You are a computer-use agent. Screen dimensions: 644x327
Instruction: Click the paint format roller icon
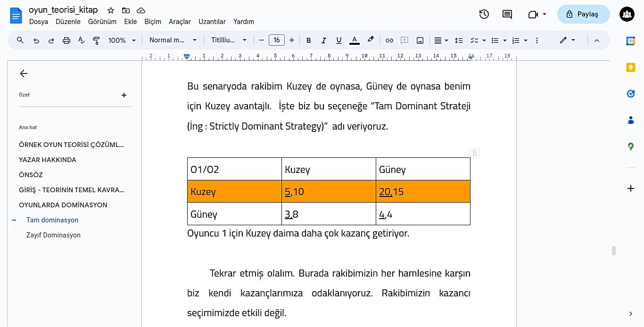(96, 41)
